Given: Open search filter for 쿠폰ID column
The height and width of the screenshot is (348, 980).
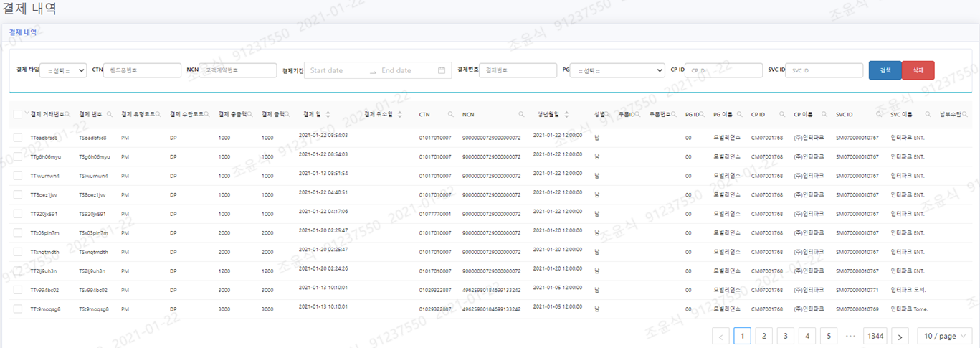Looking at the screenshot, I should pyautogui.click(x=637, y=114).
